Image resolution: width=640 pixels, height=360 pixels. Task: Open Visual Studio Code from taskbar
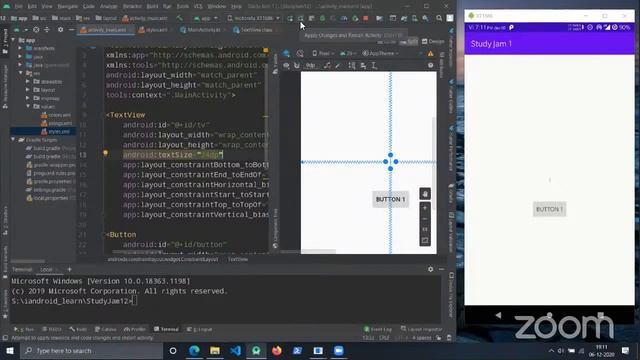(236, 351)
